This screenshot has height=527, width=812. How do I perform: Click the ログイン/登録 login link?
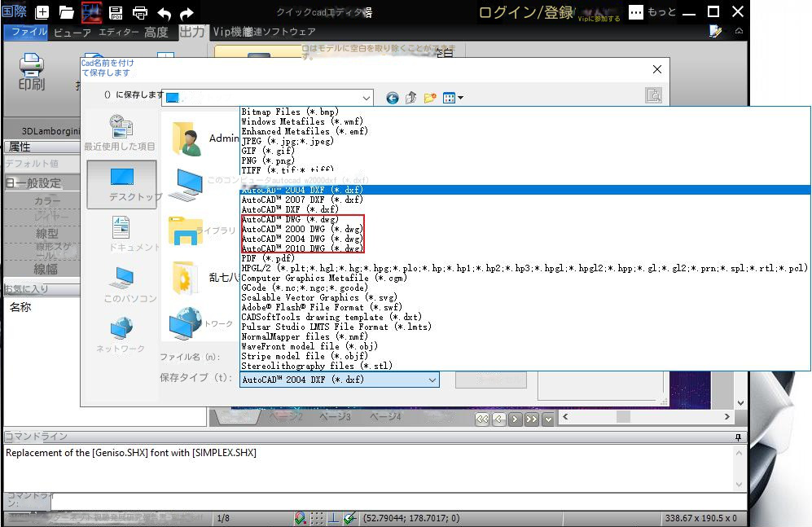pyautogui.click(x=525, y=12)
